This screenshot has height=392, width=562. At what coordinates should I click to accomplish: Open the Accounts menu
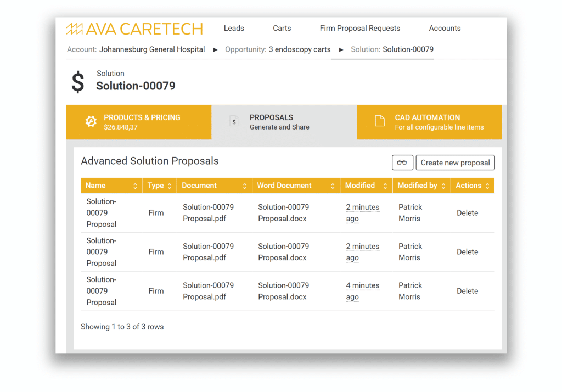[x=445, y=29]
